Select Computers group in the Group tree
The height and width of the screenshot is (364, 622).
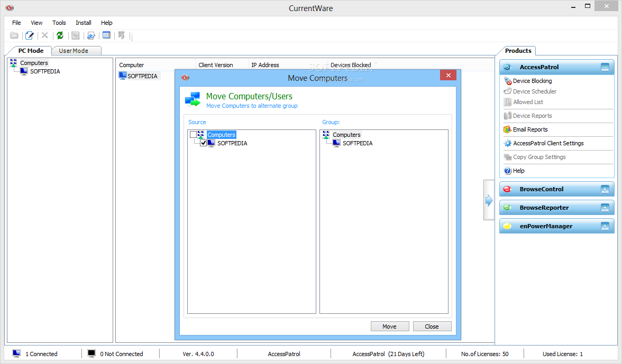tap(346, 135)
